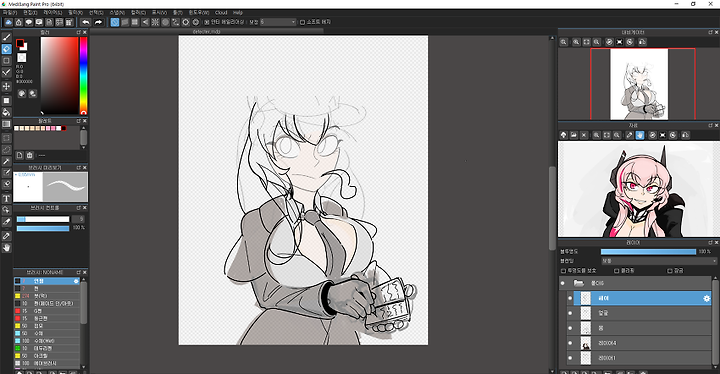Click the Redo arrow in top toolbar
This screenshot has width=720, height=374.
point(98,22)
